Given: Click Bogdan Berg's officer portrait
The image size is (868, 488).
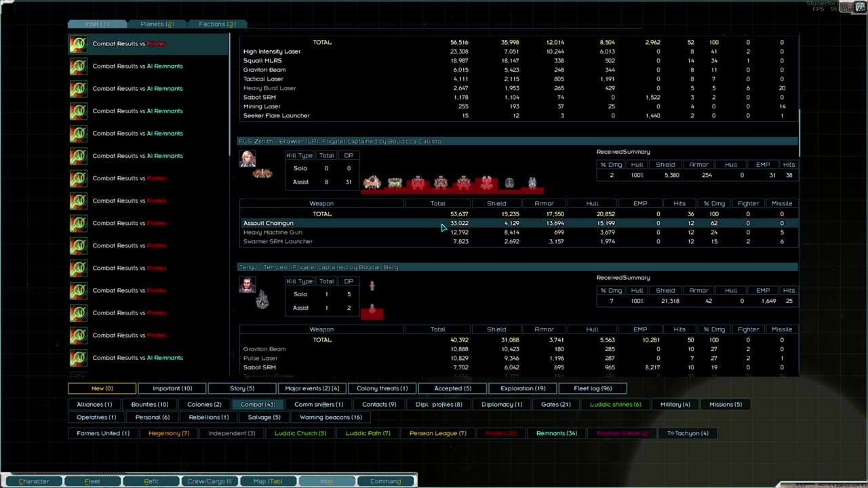Looking at the screenshot, I should [x=248, y=284].
